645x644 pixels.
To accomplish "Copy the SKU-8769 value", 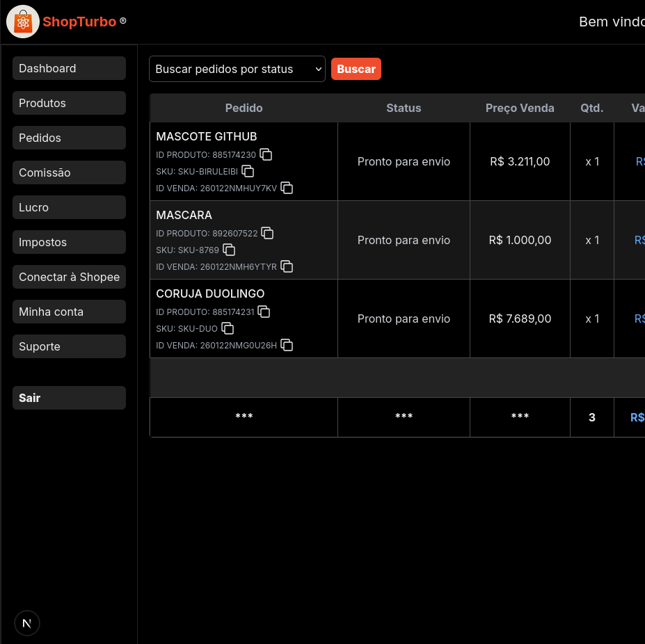I will click(229, 250).
